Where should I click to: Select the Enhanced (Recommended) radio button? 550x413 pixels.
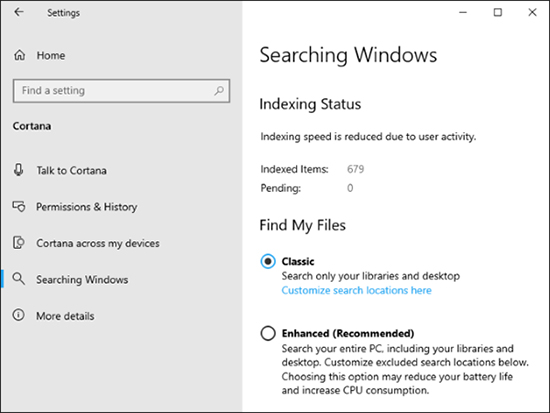(268, 333)
